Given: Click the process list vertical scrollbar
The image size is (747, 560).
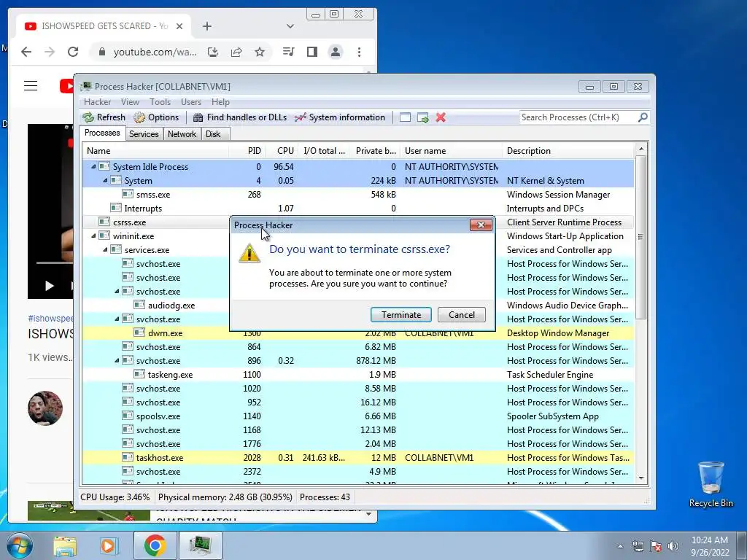Looking at the screenshot, I should pos(641,238).
